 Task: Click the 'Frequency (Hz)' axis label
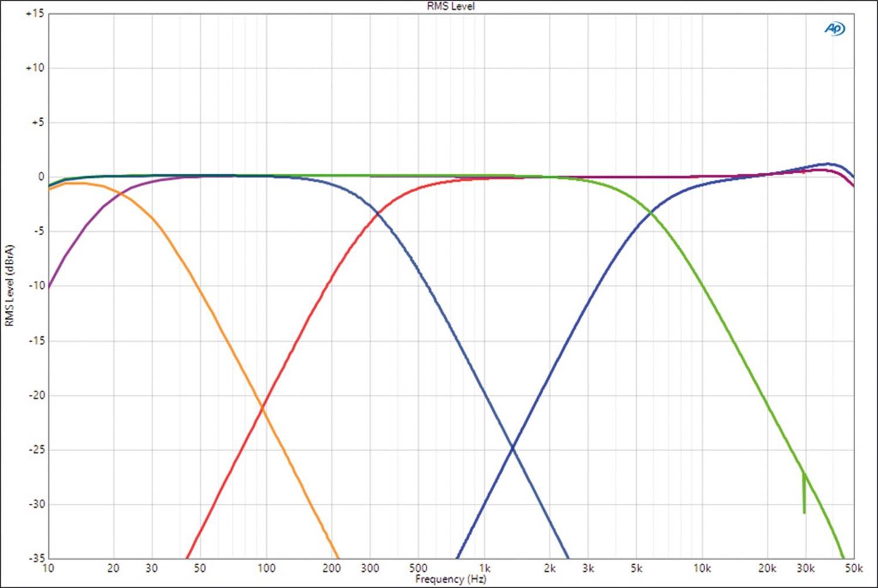click(x=451, y=579)
